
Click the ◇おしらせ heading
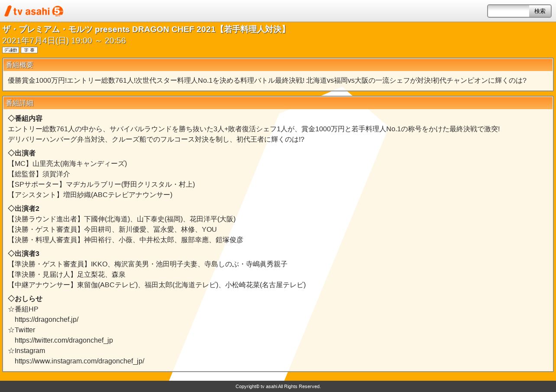tap(25, 299)
